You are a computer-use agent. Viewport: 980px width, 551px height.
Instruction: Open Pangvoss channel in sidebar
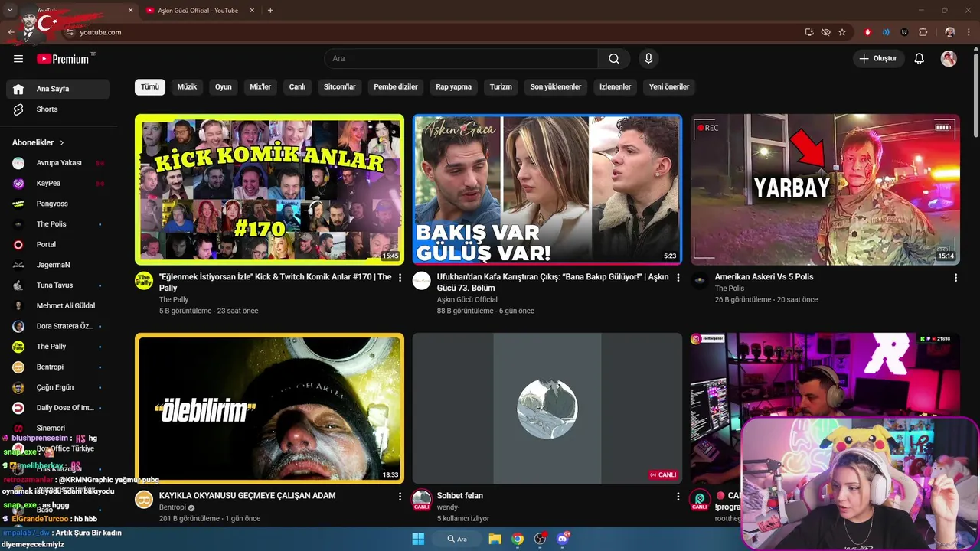tap(58, 204)
